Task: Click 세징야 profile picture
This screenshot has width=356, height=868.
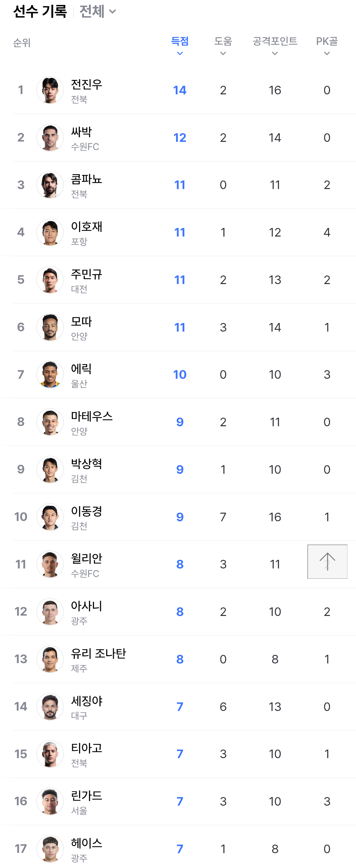Action: click(x=50, y=707)
